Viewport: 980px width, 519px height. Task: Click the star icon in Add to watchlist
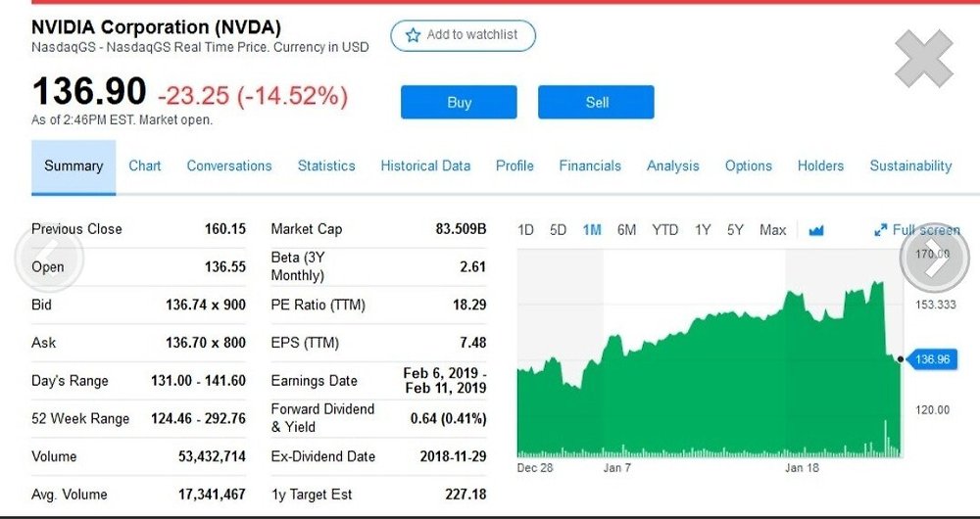tap(413, 35)
